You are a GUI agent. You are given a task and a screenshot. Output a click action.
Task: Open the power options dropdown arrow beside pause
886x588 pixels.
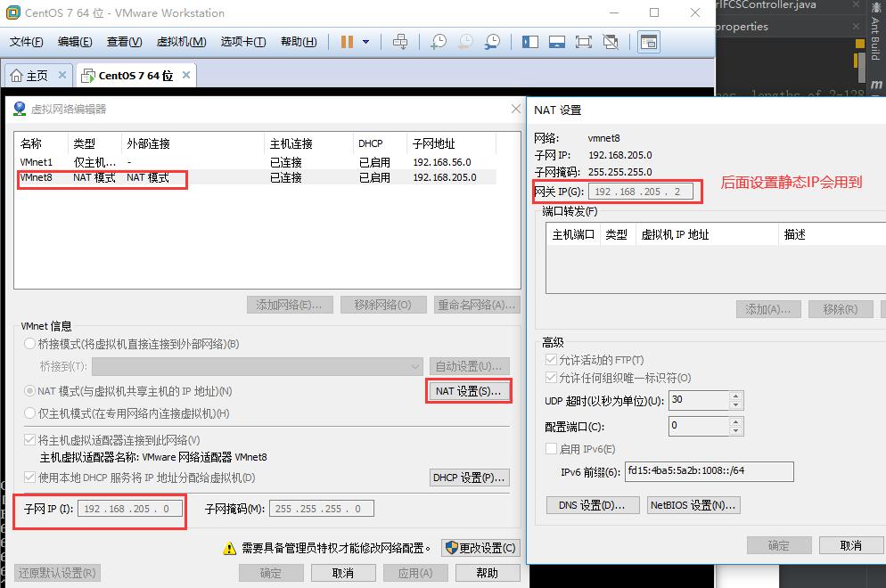[x=365, y=42]
